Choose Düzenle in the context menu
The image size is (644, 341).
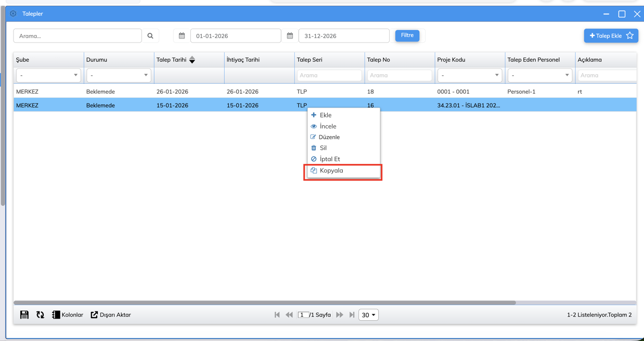[329, 137]
